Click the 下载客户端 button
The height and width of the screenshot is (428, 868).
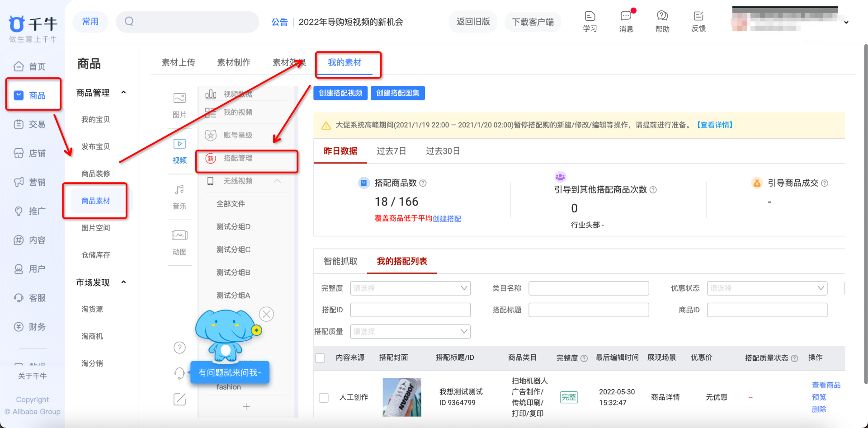pos(533,22)
